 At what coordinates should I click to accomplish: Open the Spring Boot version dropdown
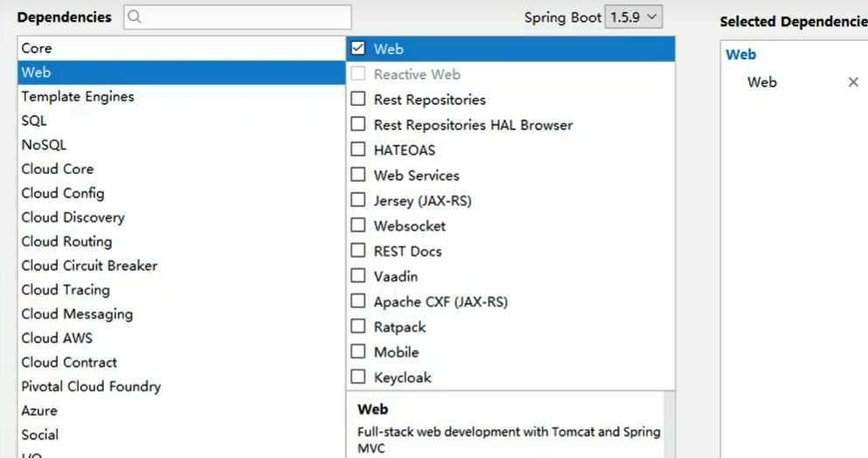[x=633, y=17]
